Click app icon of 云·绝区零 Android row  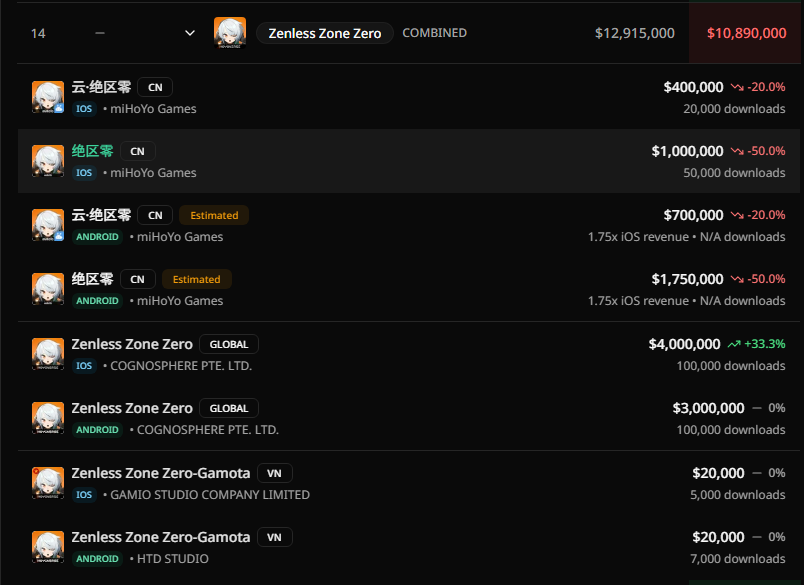click(48, 225)
